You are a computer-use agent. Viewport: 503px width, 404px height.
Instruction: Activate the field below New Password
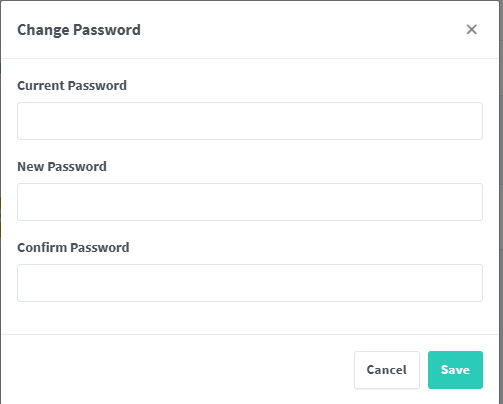[250, 202]
